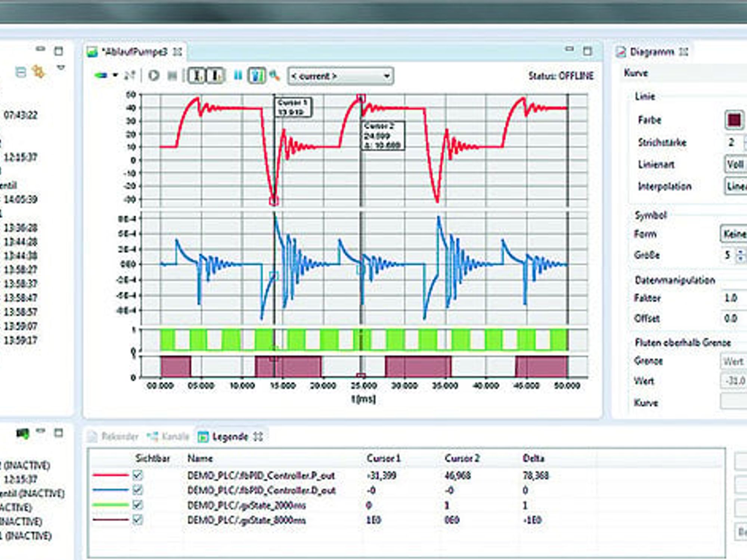
Task: Click the Sichtbar column header
Action: 152,458
